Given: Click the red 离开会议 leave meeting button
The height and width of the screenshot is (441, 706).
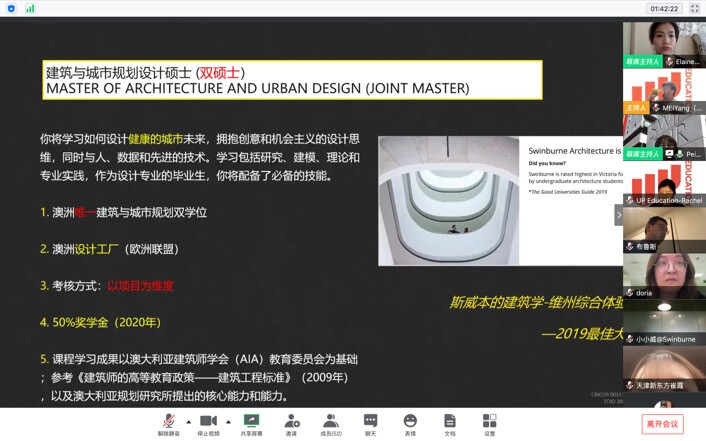Looking at the screenshot, I should [662, 424].
